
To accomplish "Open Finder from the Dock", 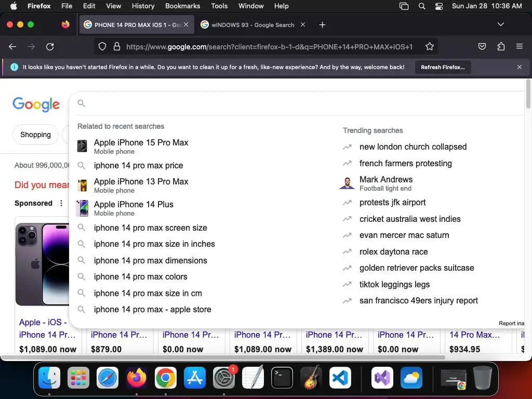I will (49, 378).
